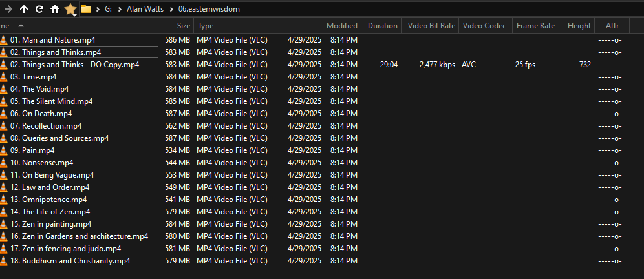The image size is (644, 279).
Task: Refresh the current folder listing
Action: [x=39, y=9]
